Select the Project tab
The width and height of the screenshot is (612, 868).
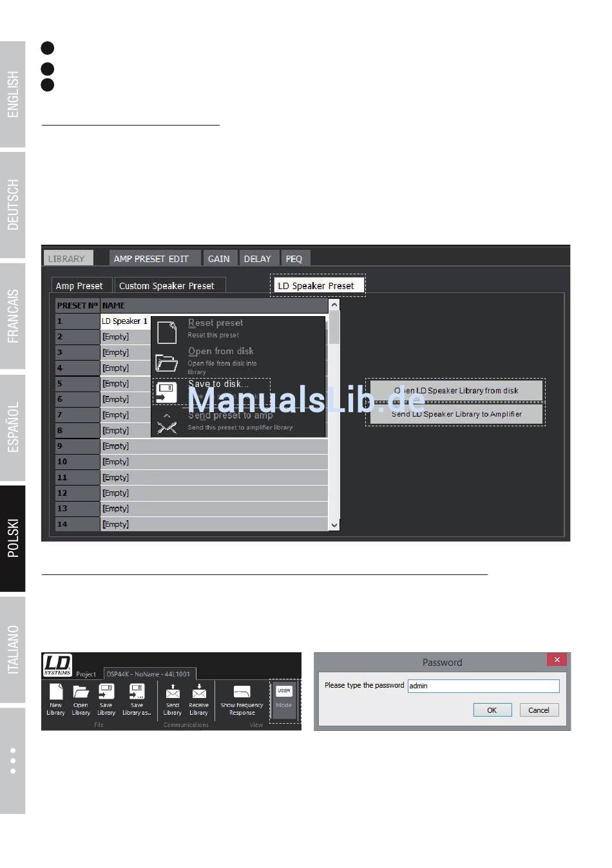86,674
